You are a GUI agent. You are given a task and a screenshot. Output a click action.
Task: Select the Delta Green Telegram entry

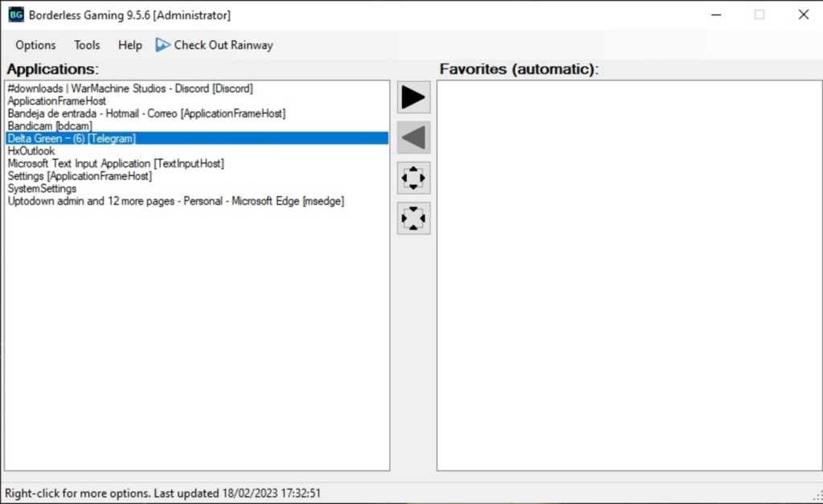click(x=72, y=138)
